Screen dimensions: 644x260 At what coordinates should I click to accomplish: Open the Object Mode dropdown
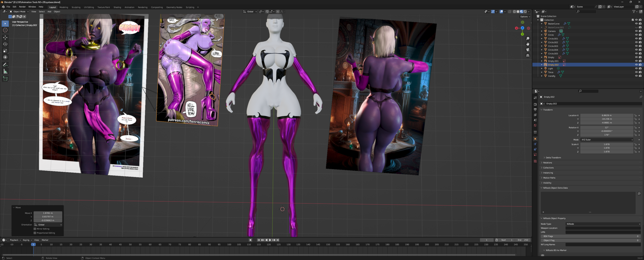tap(19, 11)
